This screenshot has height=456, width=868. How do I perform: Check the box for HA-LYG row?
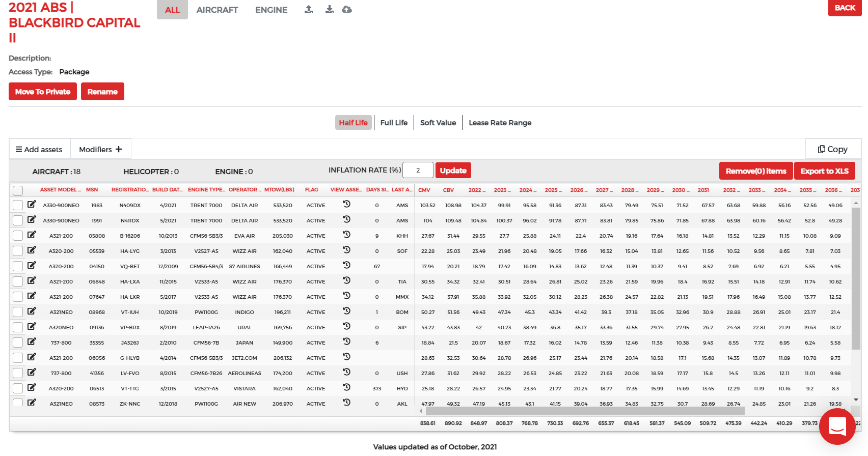click(x=18, y=251)
